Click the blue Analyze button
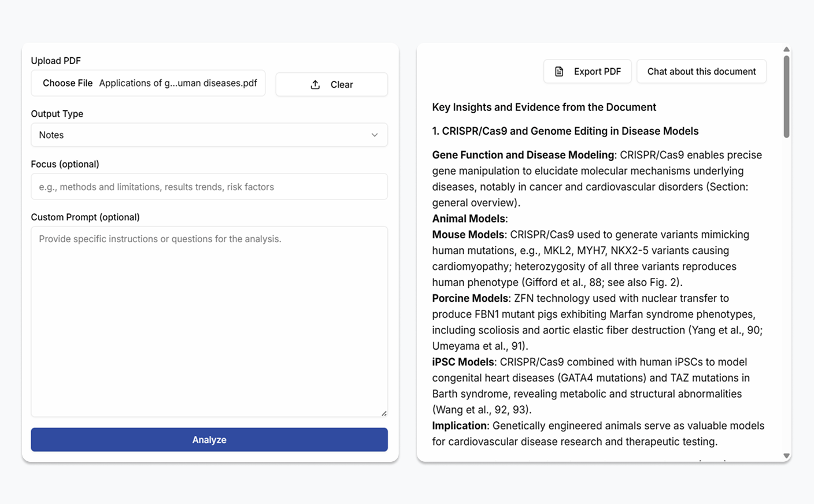This screenshot has height=504, width=814. click(209, 440)
